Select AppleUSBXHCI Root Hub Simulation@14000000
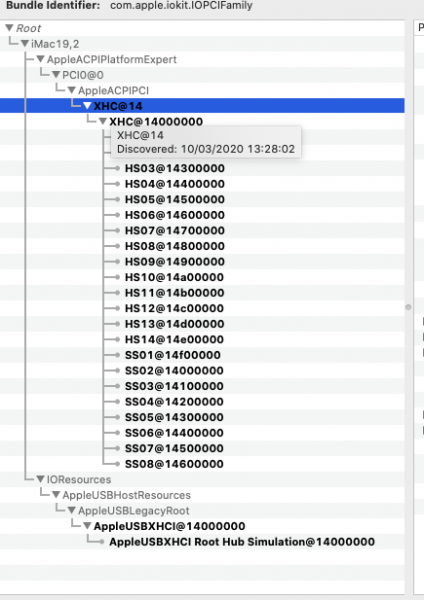This screenshot has height=600, width=424. pos(242,542)
